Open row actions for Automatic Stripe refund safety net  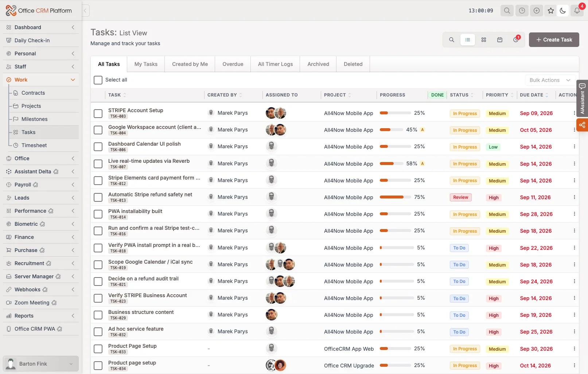pos(574,197)
